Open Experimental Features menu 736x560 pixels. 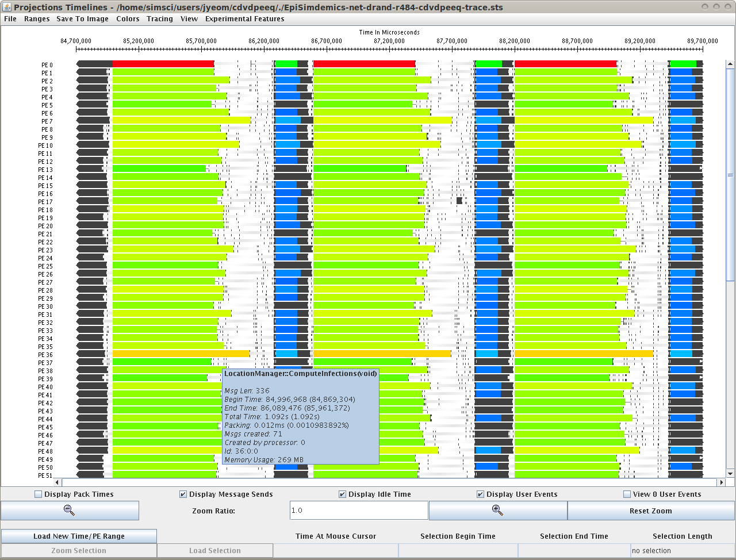click(244, 19)
